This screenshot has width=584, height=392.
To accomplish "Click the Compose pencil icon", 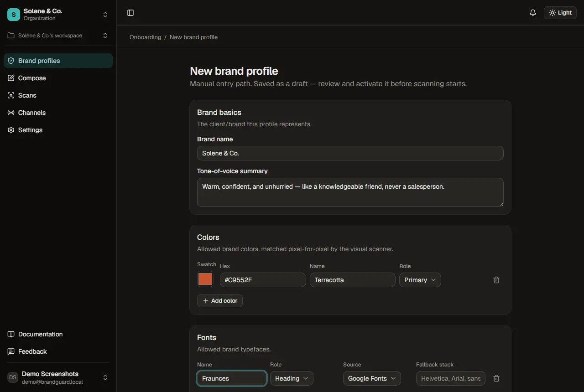I will (11, 78).
